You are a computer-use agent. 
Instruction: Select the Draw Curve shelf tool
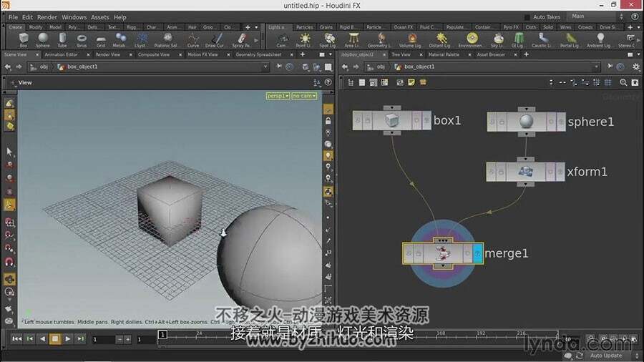tap(215, 40)
